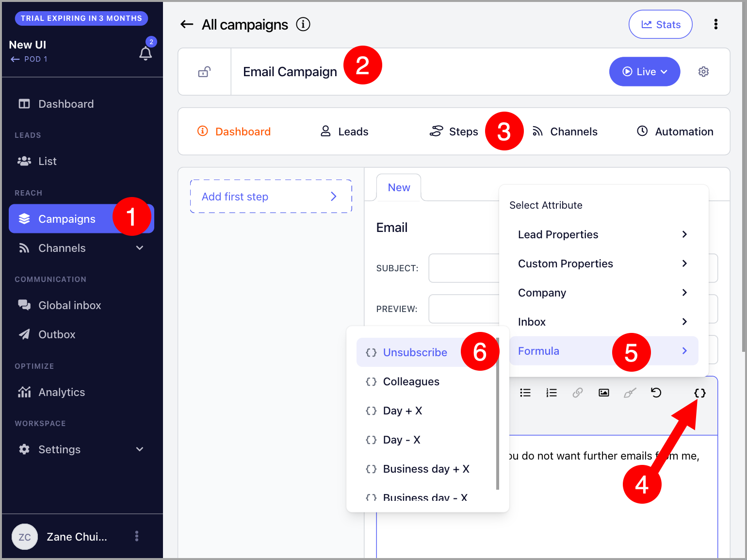The width and height of the screenshot is (747, 560).
Task: Switch to the Steps tab
Action: click(x=454, y=132)
